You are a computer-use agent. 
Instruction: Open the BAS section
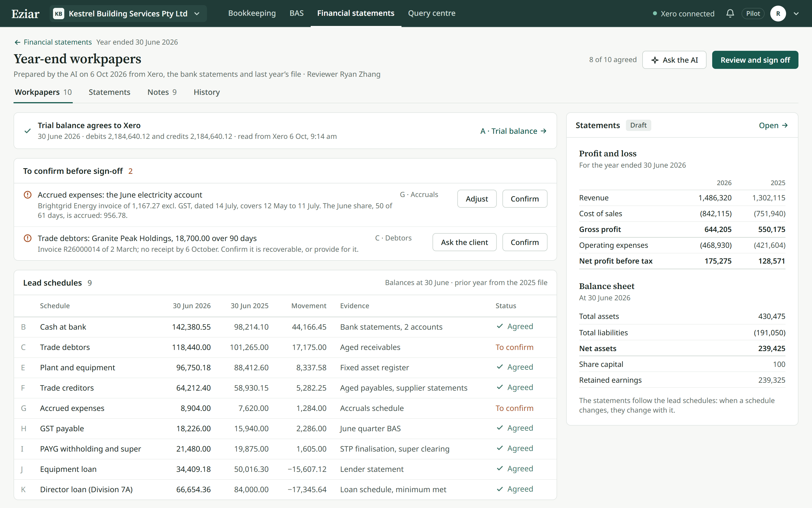[x=297, y=13]
